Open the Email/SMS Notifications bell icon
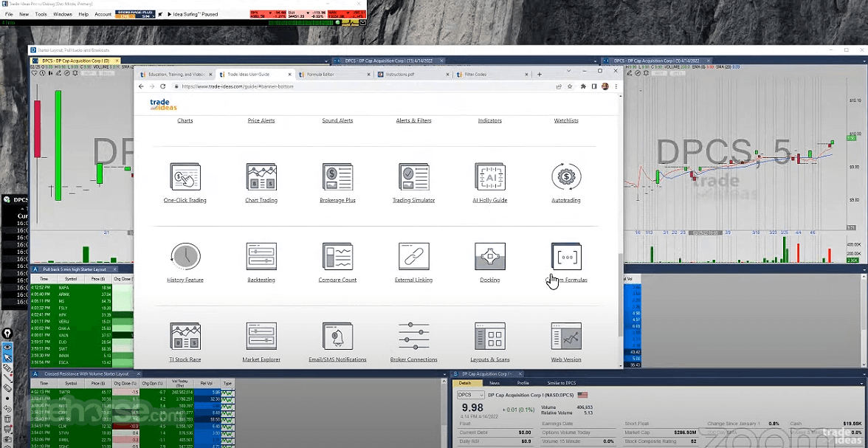The width and height of the screenshot is (868, 448). [338, 337]
